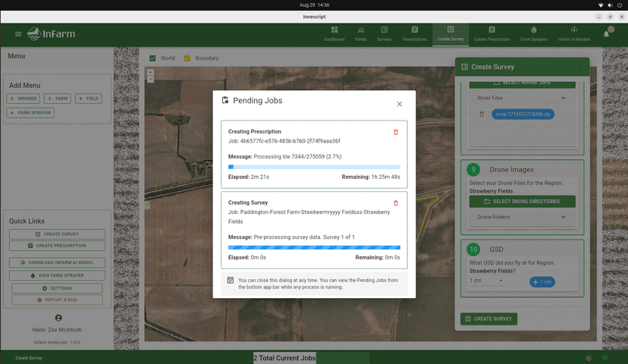Screen dimensions: 628x364
Task: Expand the Drone Folders section
Action: pos(563,217)
